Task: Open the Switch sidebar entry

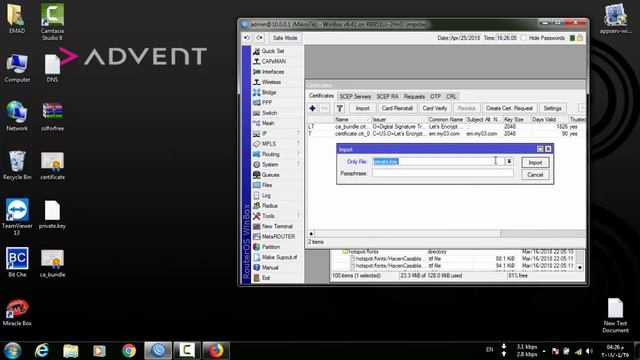Action: coord(269,113)
